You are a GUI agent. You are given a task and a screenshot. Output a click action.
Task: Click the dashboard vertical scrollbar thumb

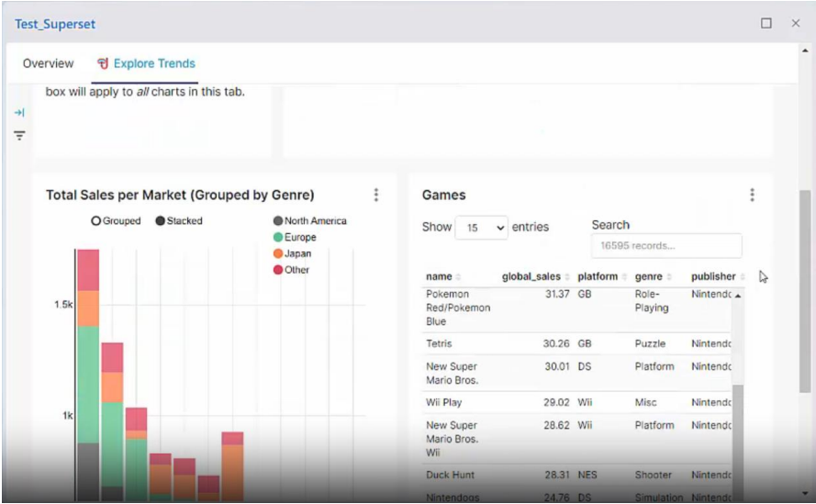(805, 292)
